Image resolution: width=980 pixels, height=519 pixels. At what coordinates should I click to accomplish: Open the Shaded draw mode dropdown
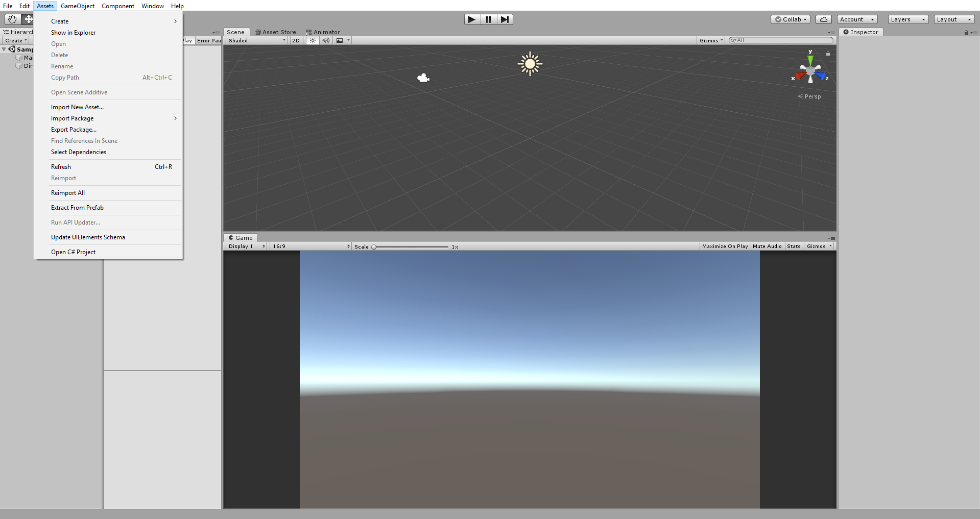256,40
